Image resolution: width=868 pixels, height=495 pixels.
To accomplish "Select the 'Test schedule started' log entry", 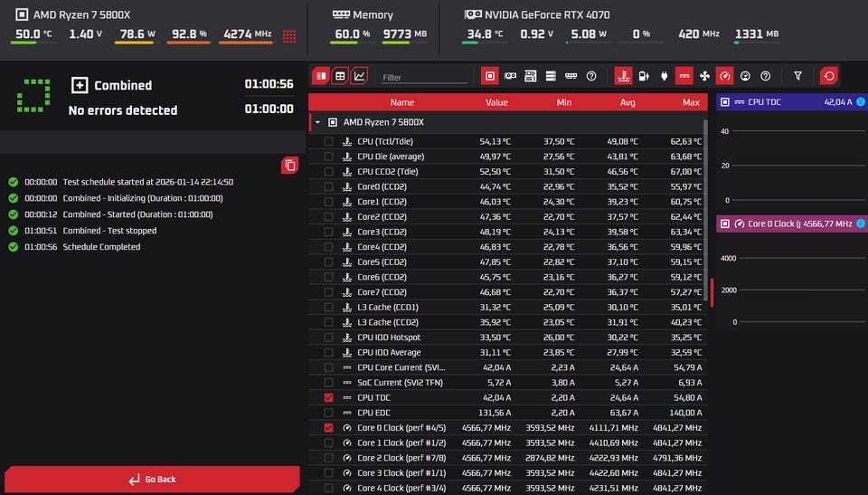I will [147, 182].
